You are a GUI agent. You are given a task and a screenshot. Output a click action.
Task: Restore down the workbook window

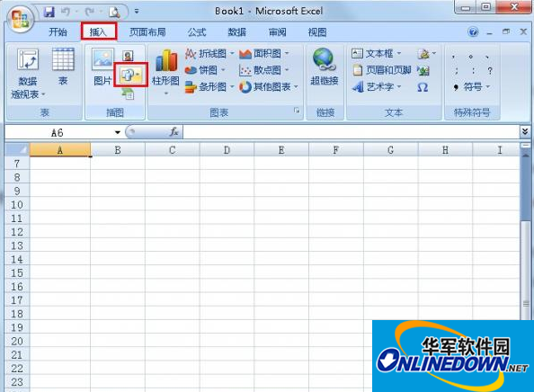(x=506, y=31)
